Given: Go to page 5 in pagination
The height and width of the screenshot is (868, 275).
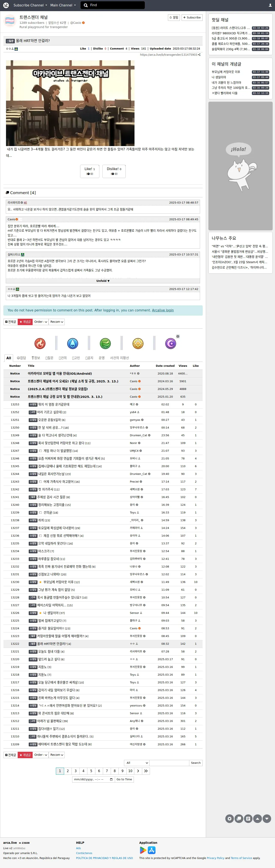Looking at the screenshot, I should coord(91,771).
